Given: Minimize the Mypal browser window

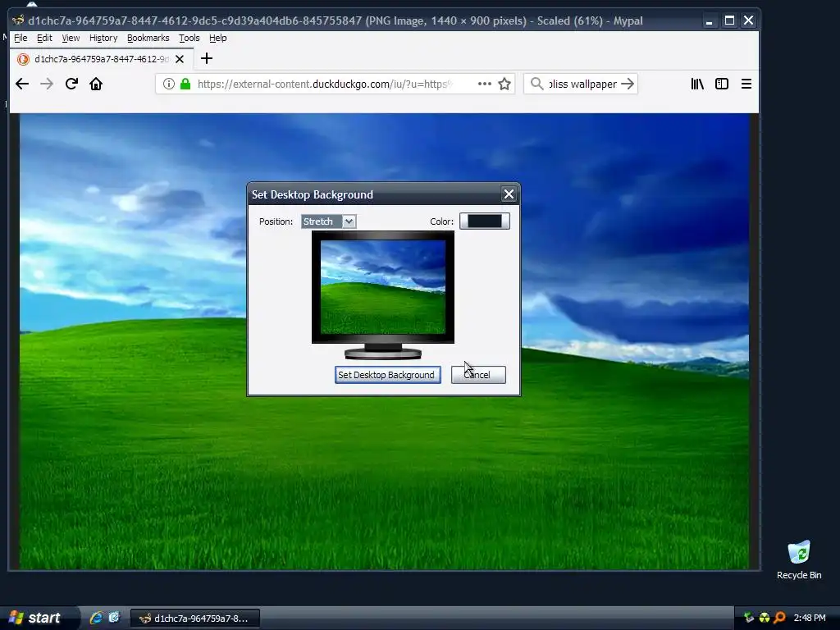Looking at the screenshot, I should [x=710, y=21].
